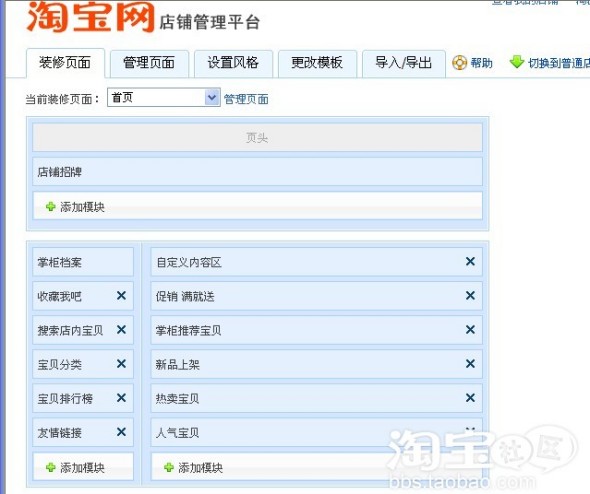The height and width of the screenshot is (494, 590).
Task: Delete the 热卖宝贝 module
Action: click(470, 398)
